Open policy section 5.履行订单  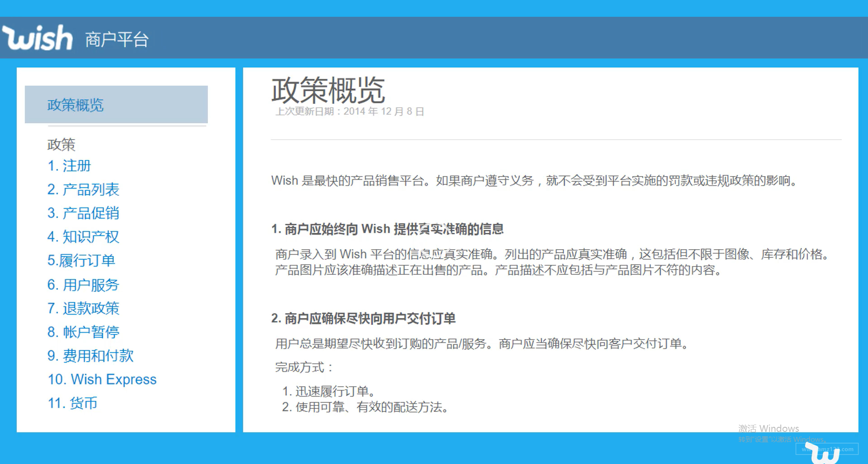point(82,261)
